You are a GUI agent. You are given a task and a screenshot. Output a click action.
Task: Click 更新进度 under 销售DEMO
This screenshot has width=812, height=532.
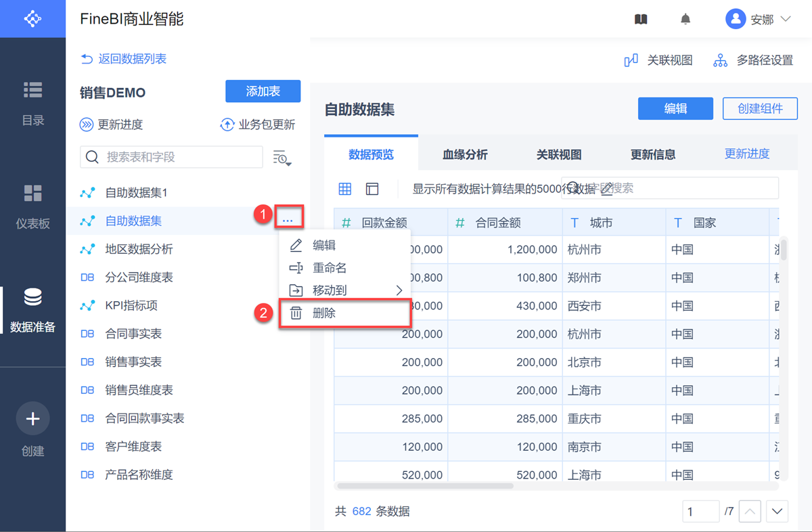pyautogui.click(x=112, y=125)
